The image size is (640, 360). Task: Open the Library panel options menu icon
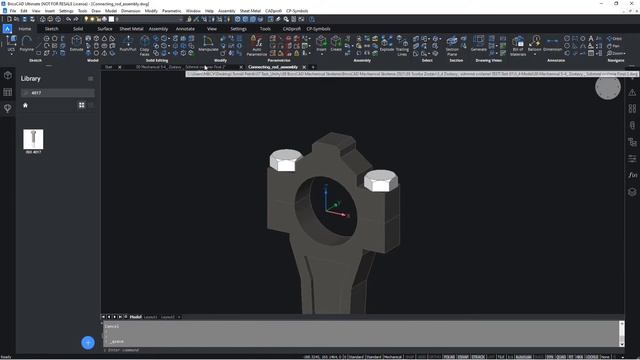click(91, 78)
